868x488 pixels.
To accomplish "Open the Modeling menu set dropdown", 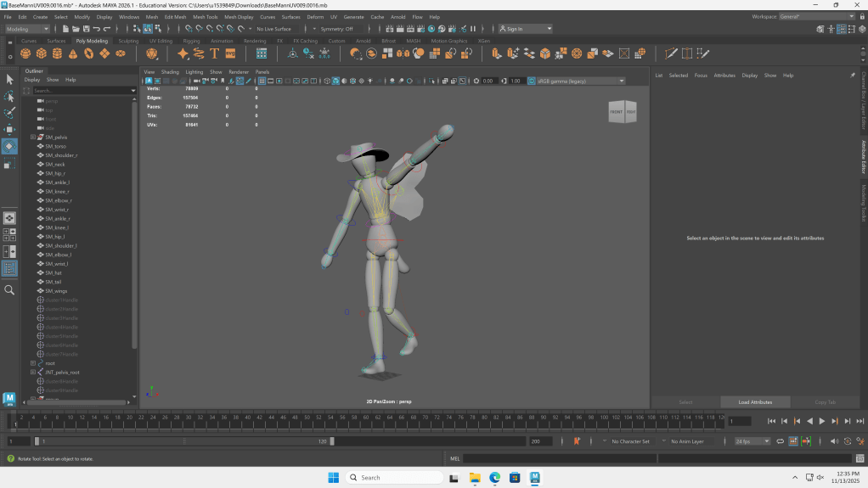I will 27,29.
